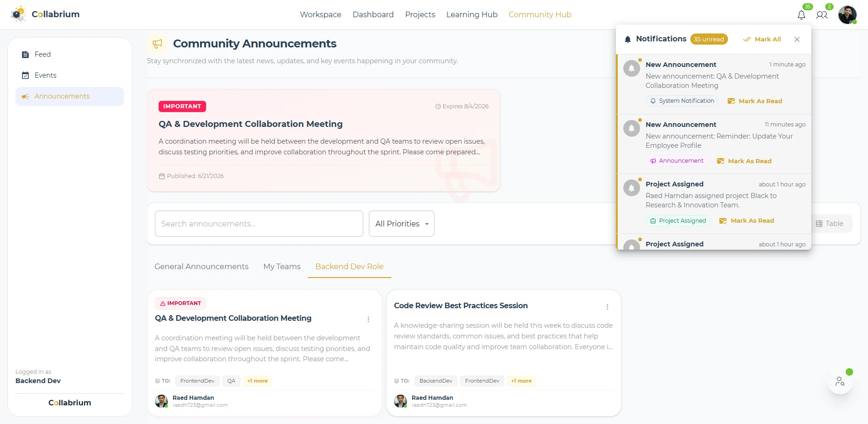Open the contacts icon with the 2 badge
The image size is (868, 424).
822,15
